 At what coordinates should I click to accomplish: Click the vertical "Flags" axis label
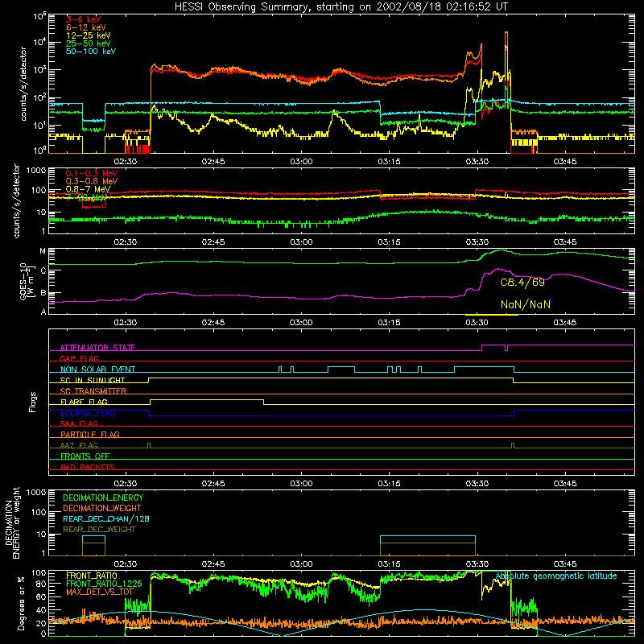click(x=33, y=402)
